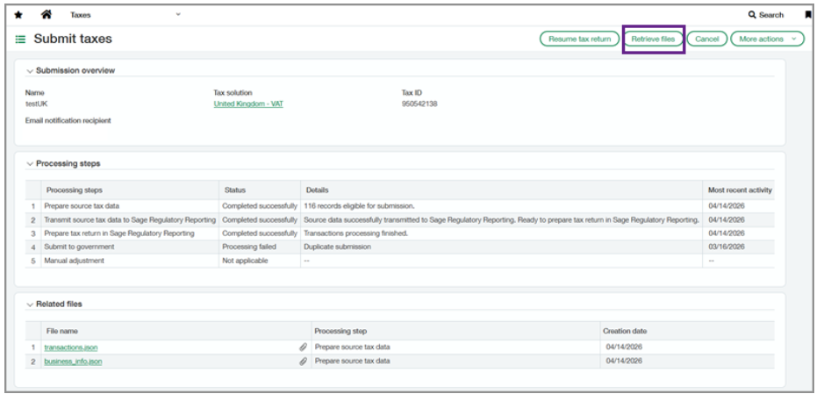The image size is (819, 396).
Task: Open the list menu icon beside Submit taxes
Action: coord(20,39)
